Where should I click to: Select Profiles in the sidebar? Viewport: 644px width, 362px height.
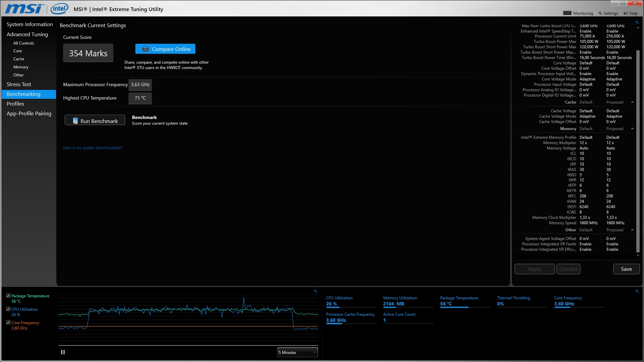(x=15, y=104)
